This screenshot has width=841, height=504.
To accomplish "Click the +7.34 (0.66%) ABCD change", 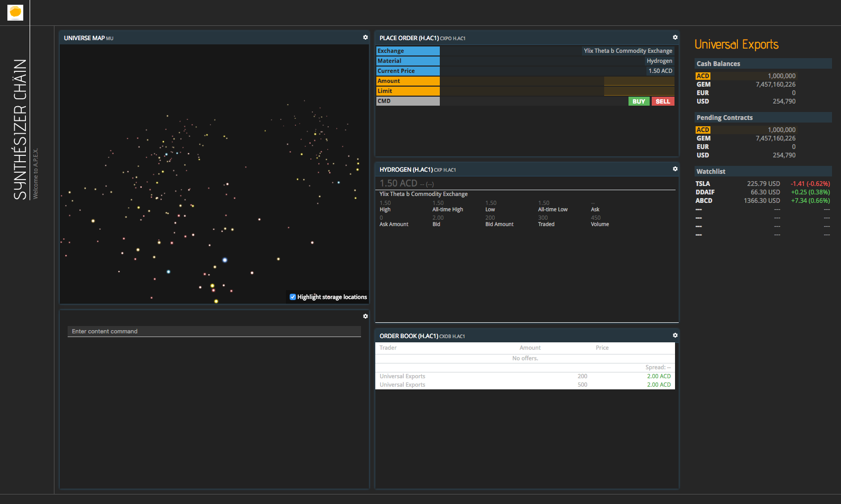I will tap(810, 201).
